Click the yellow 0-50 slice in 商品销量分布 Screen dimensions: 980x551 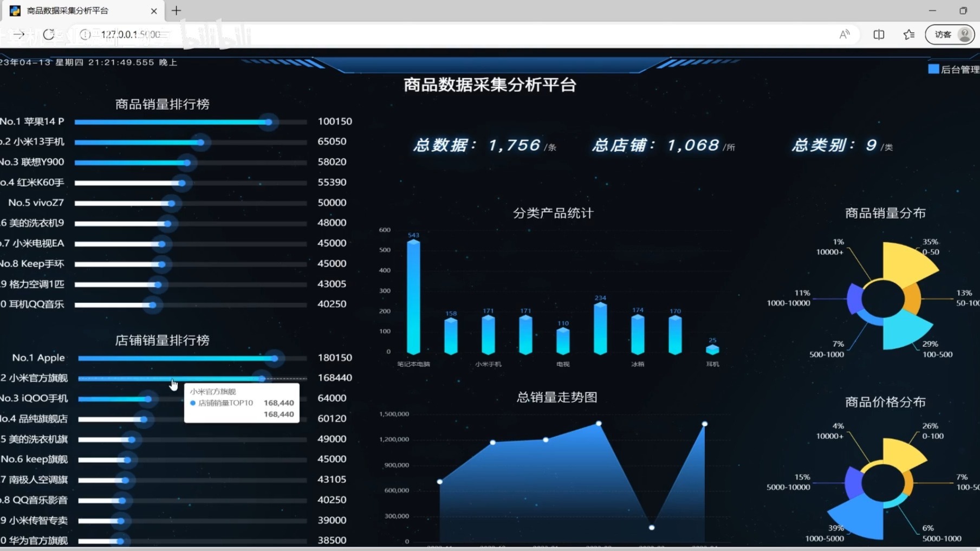906,263
